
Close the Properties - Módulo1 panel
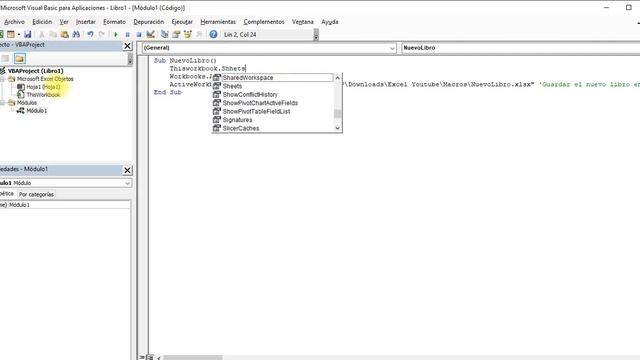(127, 170)
